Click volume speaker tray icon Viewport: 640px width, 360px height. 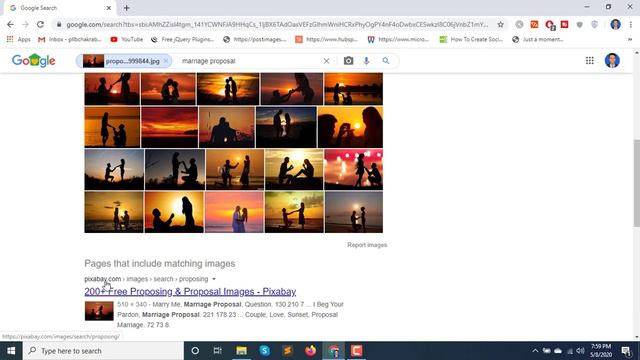pos(580,351)
